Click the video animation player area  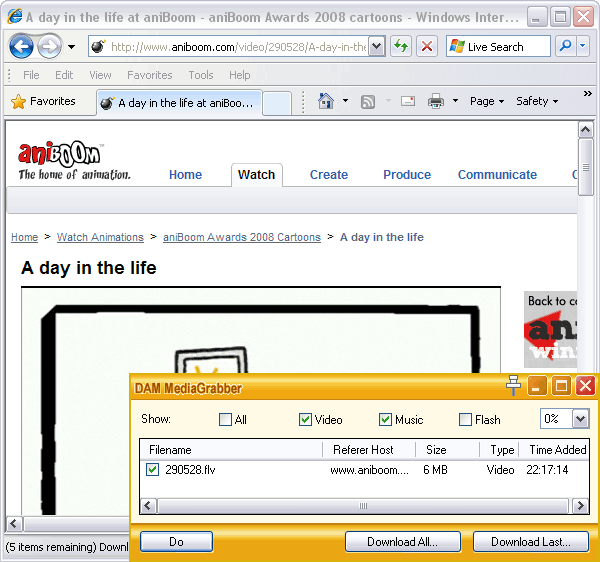pyautogui.click(x=260, y=402)
